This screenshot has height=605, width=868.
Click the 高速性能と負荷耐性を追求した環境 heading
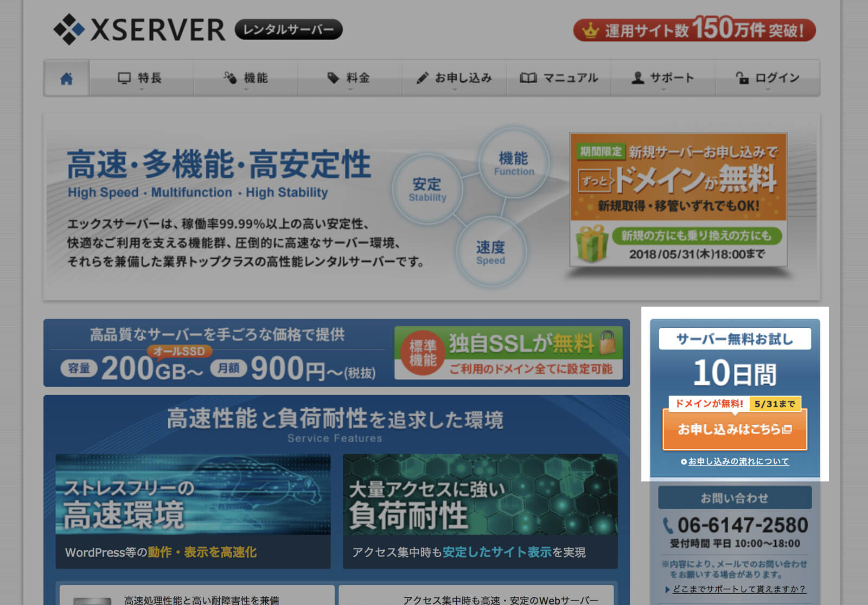click(335, 419)
